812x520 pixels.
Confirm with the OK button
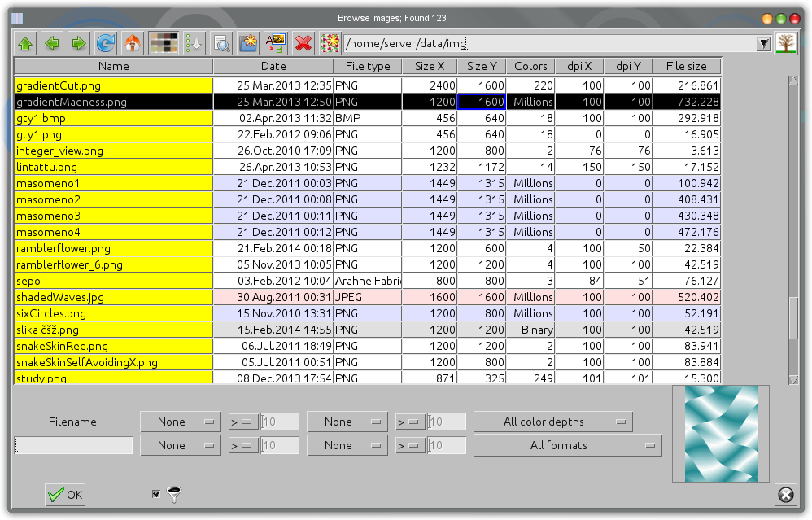[x=65, y=495]
